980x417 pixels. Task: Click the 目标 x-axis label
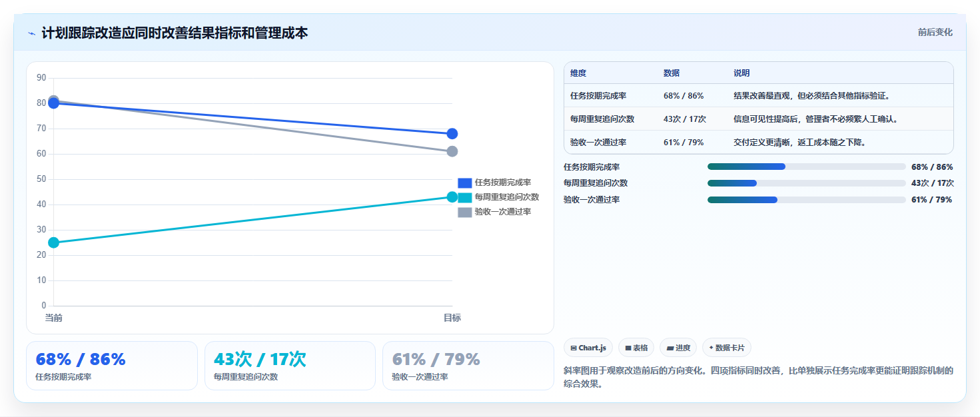pyautogui.click(x=452, y=318)
